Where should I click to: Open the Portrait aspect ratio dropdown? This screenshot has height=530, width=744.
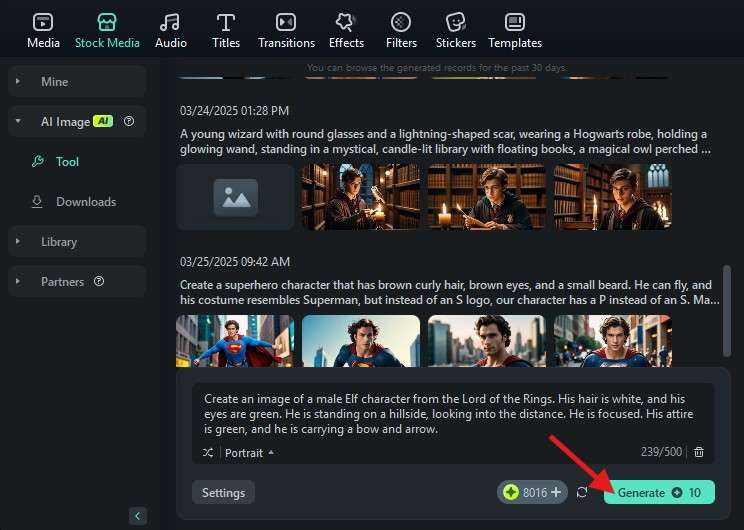249,453
